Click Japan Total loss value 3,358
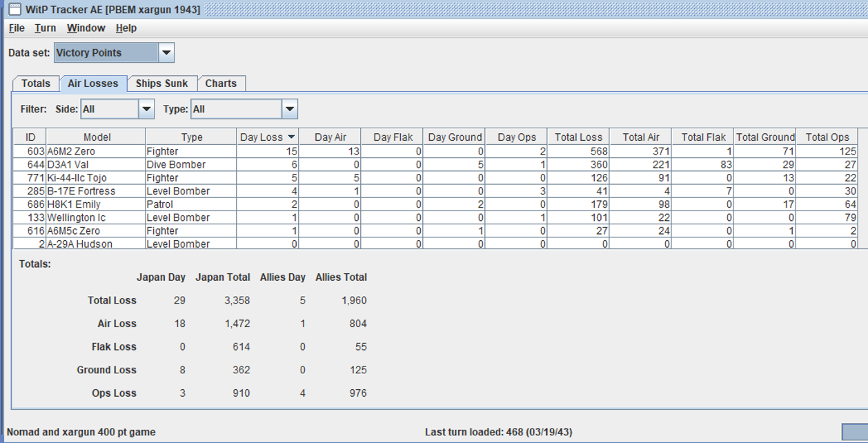 click(237, 300)
